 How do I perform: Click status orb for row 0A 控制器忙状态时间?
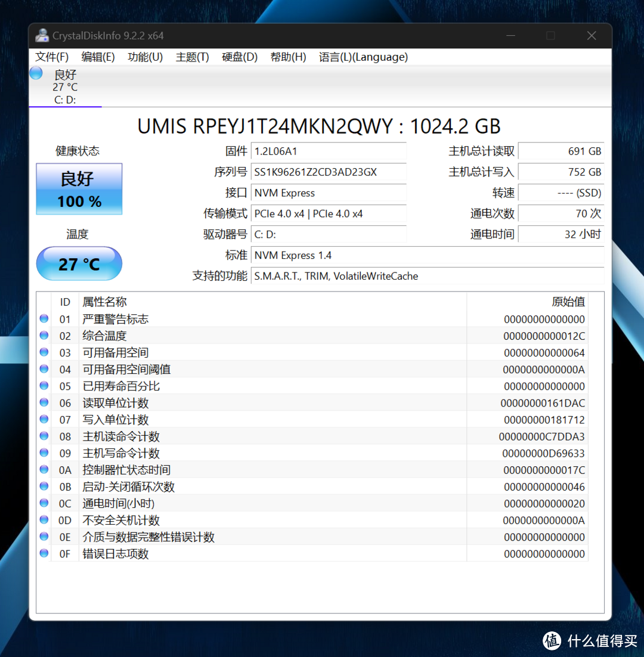(44, 469)
